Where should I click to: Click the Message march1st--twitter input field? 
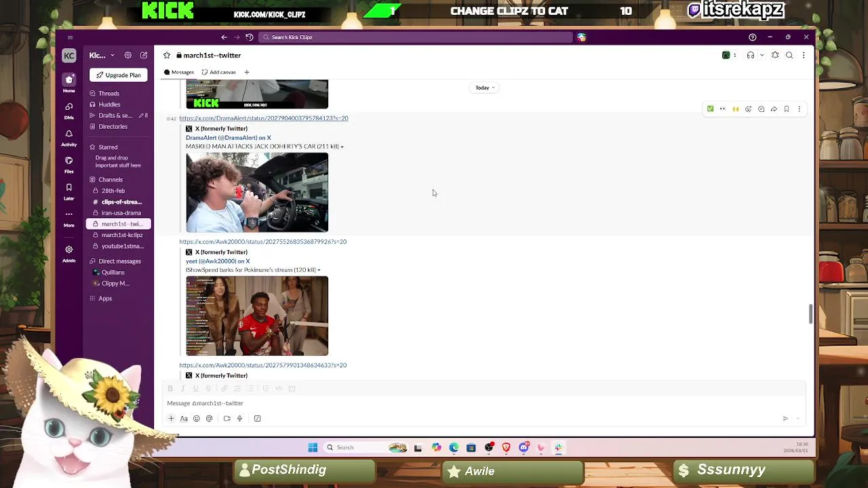tap(485, 403)
